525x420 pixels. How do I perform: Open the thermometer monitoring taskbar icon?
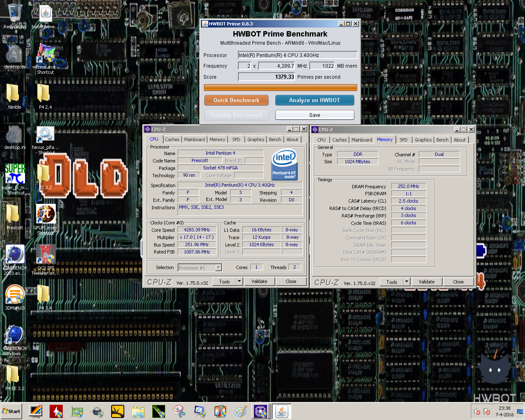[220, 411]
